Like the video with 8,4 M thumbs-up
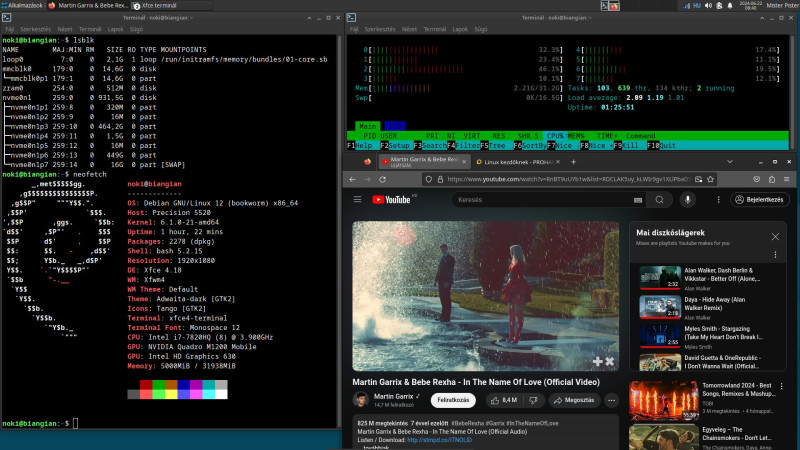The height and width of the screenshot is (450, 800). 504,401
